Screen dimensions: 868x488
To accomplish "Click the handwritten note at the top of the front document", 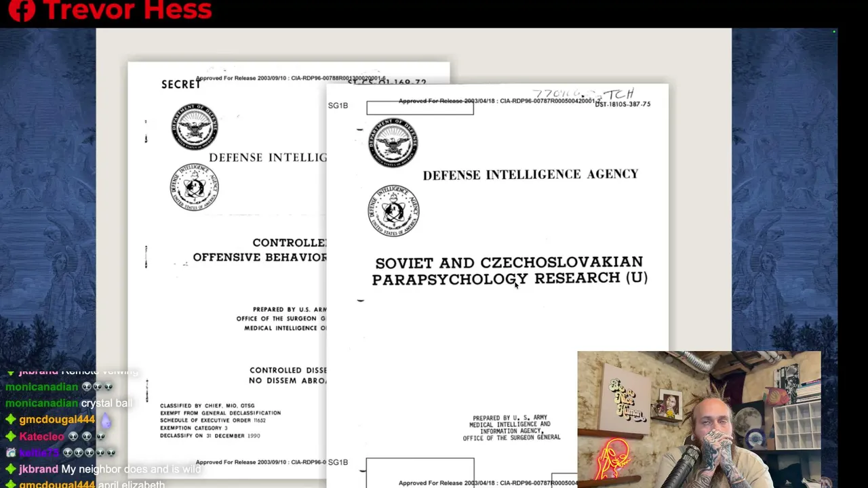I will coord(583,94).
